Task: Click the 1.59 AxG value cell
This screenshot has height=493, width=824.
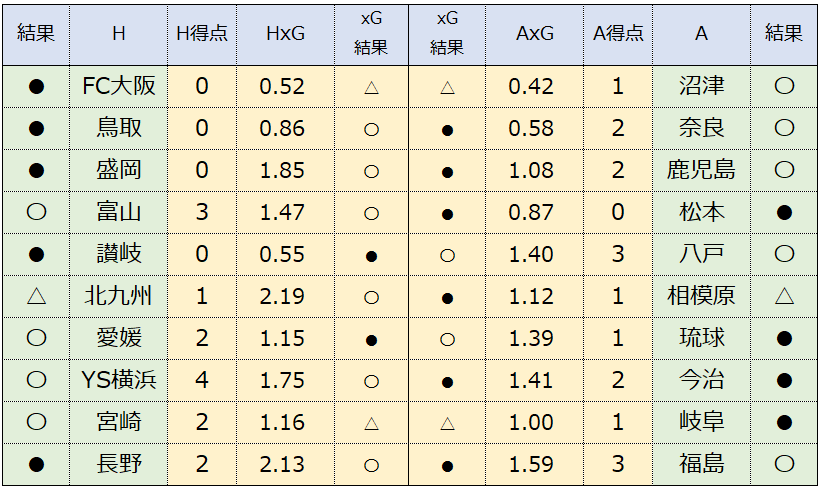Action: [534, 465]
